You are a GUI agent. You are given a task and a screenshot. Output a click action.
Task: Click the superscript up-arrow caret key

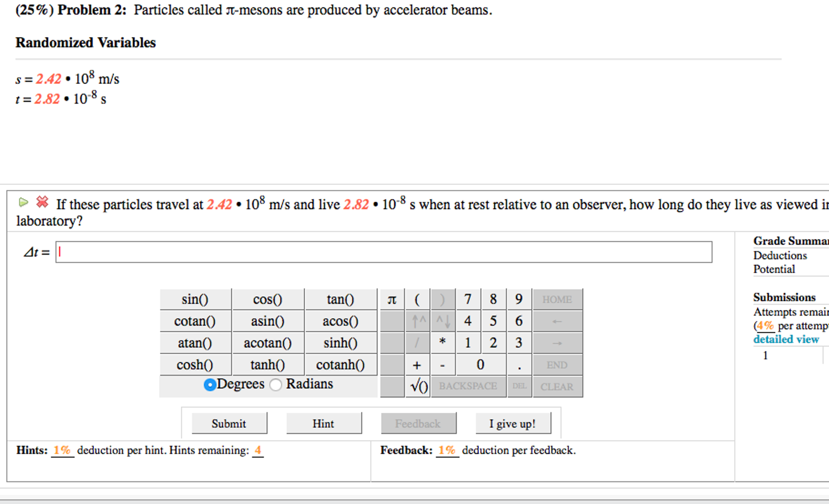[x=417, y=321]
